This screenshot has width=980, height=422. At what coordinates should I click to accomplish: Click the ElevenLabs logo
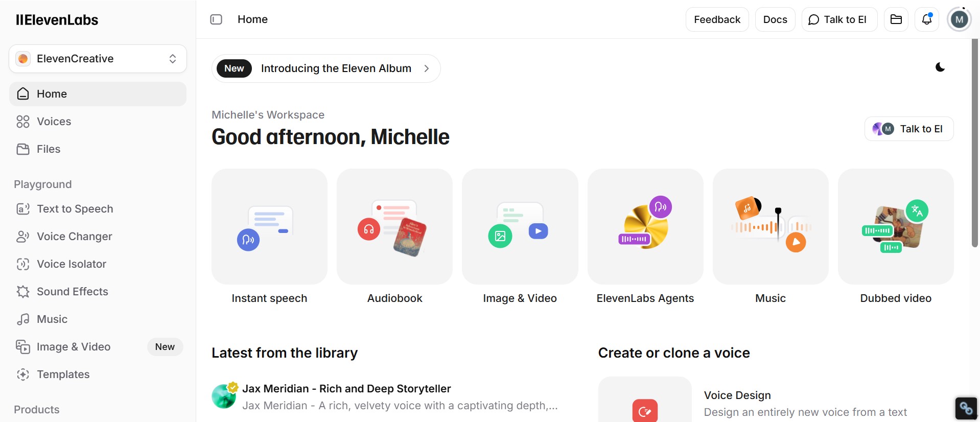pyautogui.click(x=57, y=20)
